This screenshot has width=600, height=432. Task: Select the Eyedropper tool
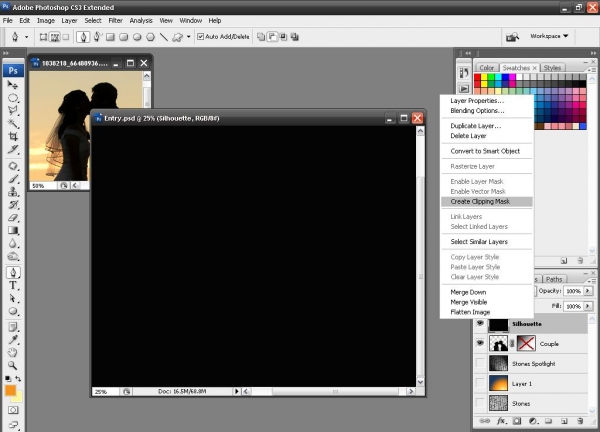tap(13, 340)
